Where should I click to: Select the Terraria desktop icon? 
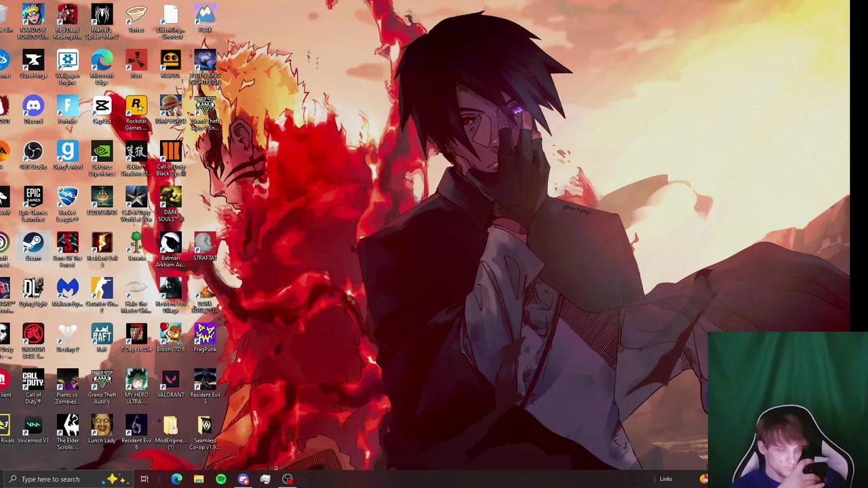coord(136,245)
